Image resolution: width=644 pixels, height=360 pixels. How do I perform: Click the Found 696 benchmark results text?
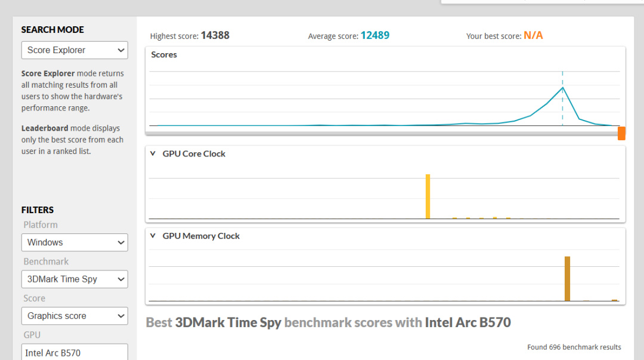pyautogui.click(x=574, y=347)
